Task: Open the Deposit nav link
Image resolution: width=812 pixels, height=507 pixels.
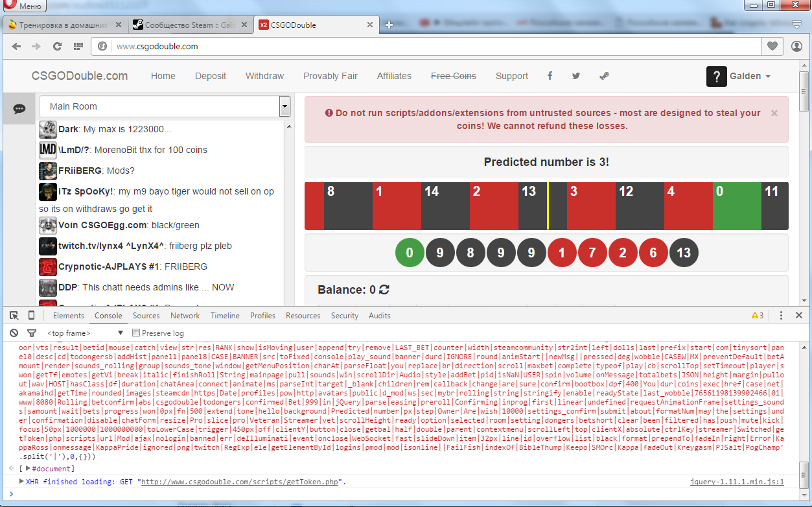Action: pyautogui.click(x=211, y=76)
